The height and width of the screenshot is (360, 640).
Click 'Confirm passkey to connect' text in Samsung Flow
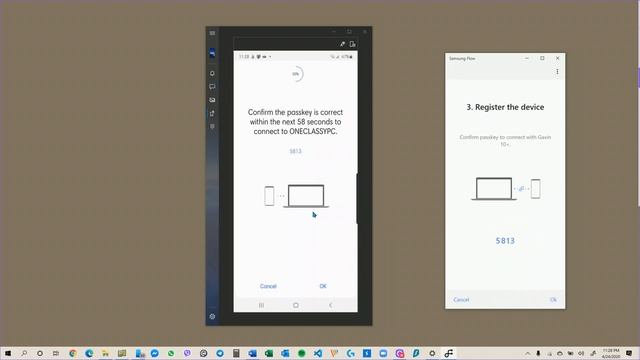pos(505,140)
